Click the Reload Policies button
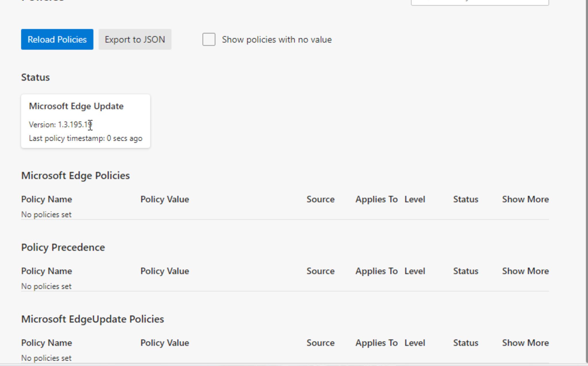 [57, 39]
